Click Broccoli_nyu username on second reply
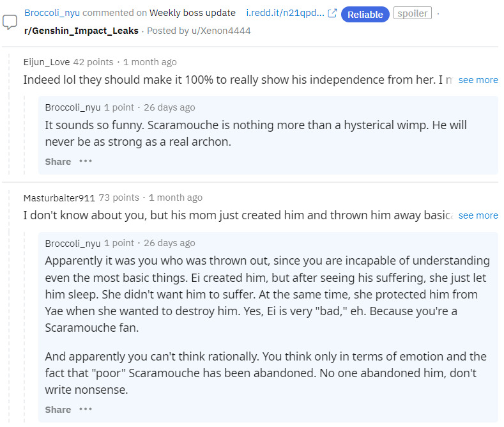The image size is (504, 427). [x=73, y=243]
